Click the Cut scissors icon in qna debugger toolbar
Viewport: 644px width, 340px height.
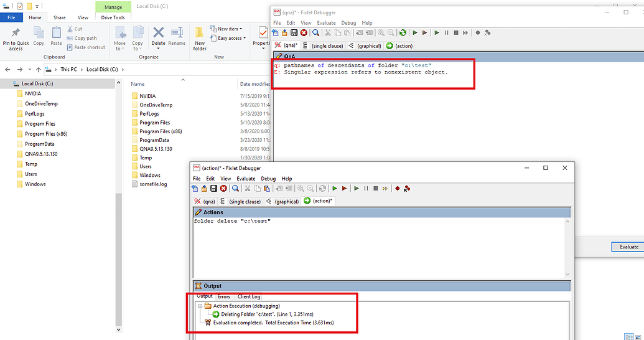pos(328,32)
